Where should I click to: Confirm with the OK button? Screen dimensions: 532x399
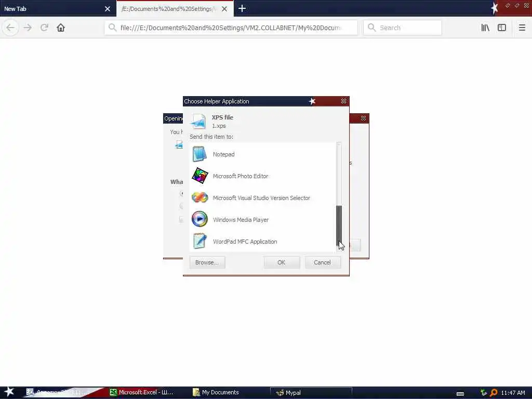[x=282, y=262]
